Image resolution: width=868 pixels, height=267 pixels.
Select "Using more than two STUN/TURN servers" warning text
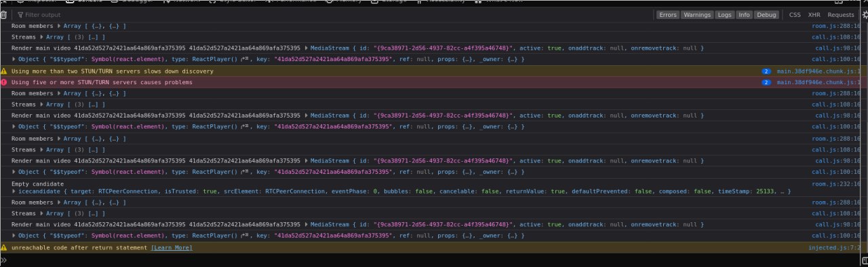tap(75, 71)
